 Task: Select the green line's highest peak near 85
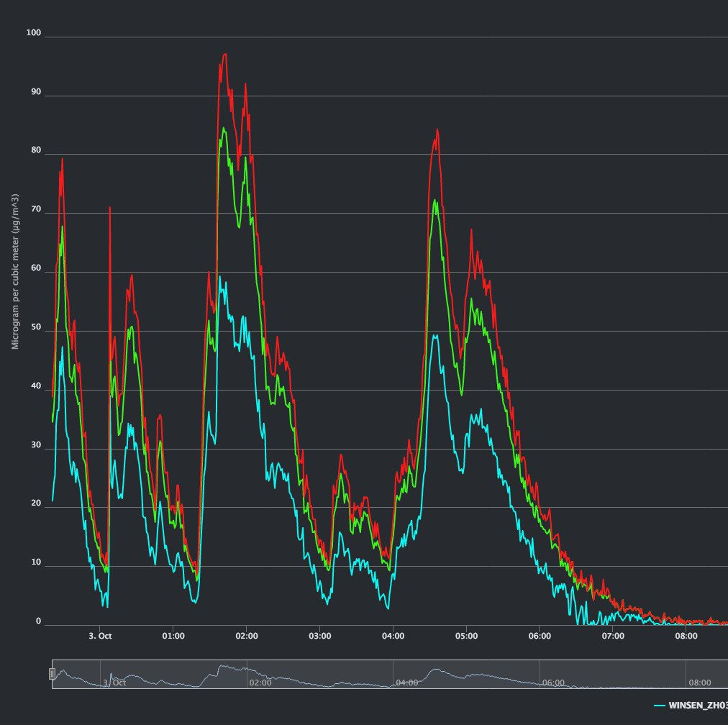(224, 129)
